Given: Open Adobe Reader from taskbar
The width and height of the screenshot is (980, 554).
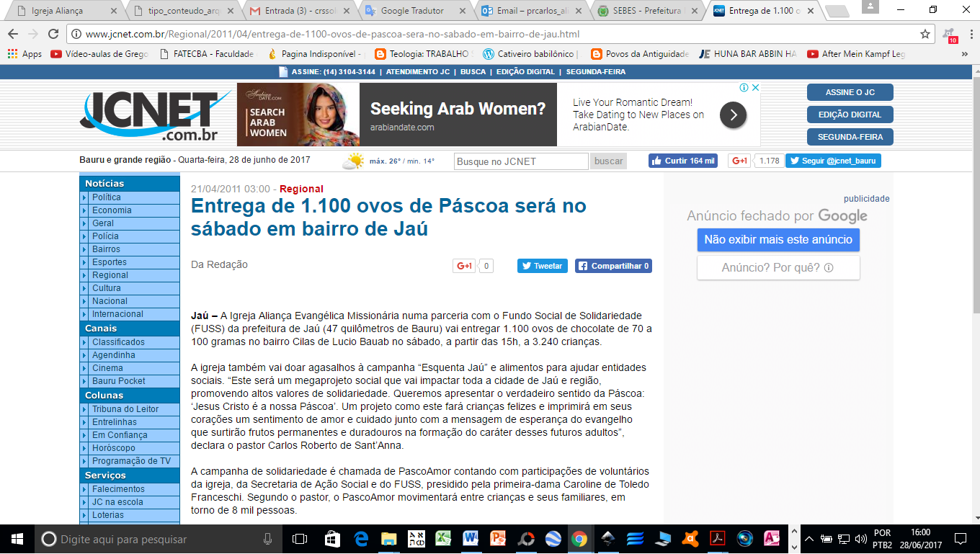Looking at the screenshot, I should click(717, 539).
